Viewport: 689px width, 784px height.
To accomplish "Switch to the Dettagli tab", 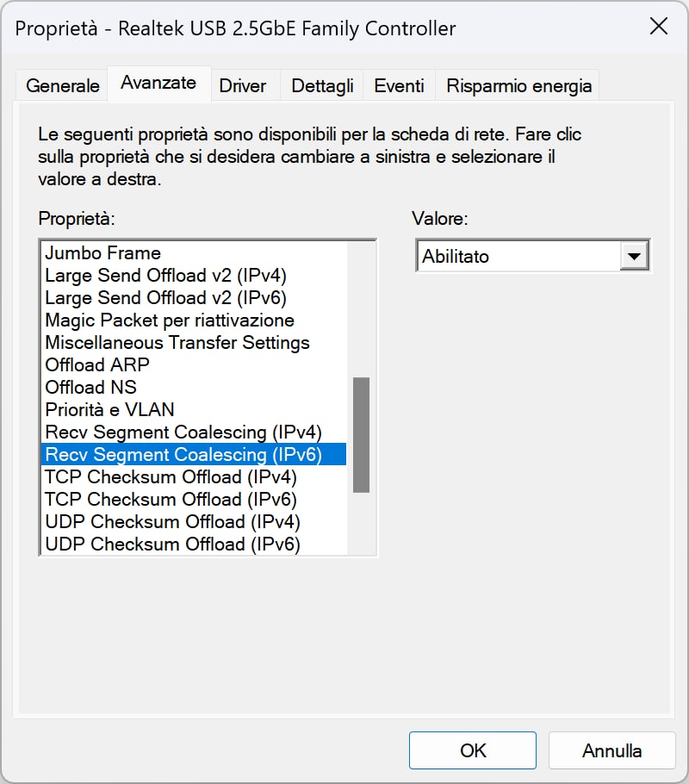I will pos(322,85).
